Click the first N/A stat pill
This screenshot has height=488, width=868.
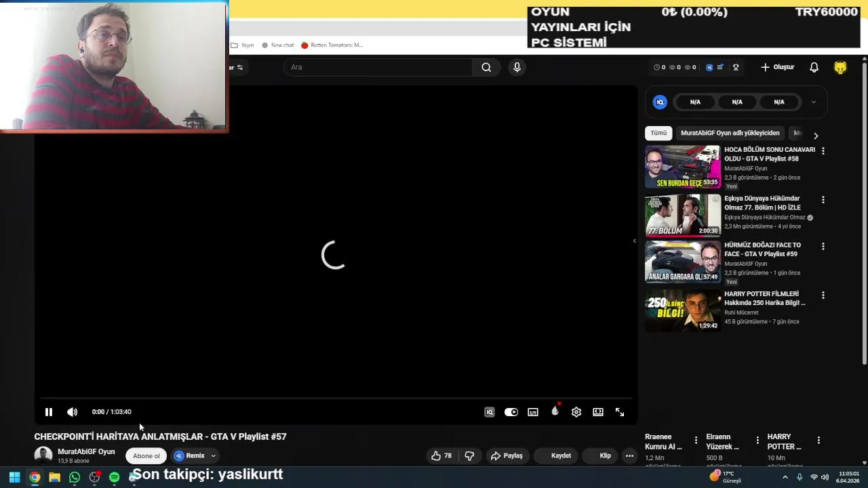click(695, 102)
